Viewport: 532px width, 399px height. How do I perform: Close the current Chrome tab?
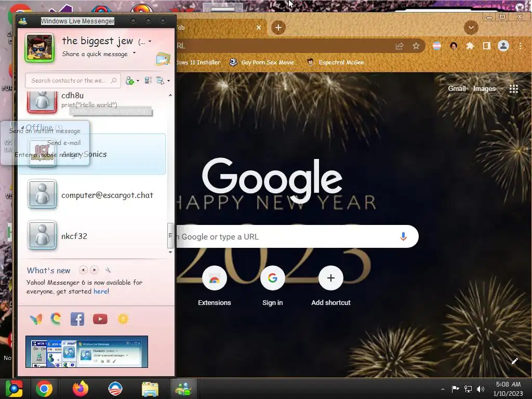pyautogui.click(x=259, y=28)
